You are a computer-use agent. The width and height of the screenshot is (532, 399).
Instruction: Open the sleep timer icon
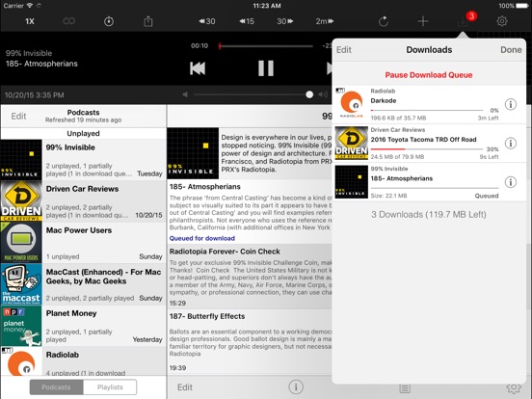[x=109, y=21]
